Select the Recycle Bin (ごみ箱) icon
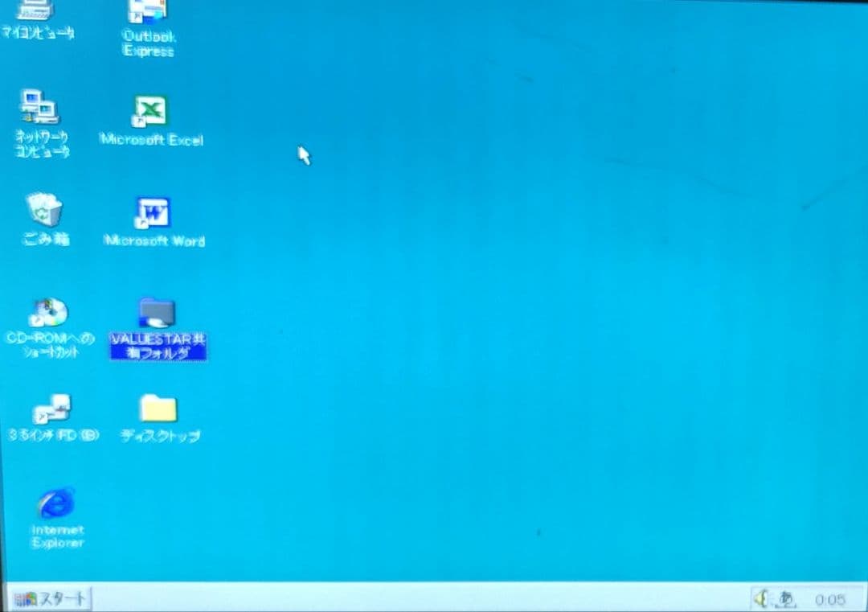The width and height of the screenshot is (868, 612). point(43,210)
